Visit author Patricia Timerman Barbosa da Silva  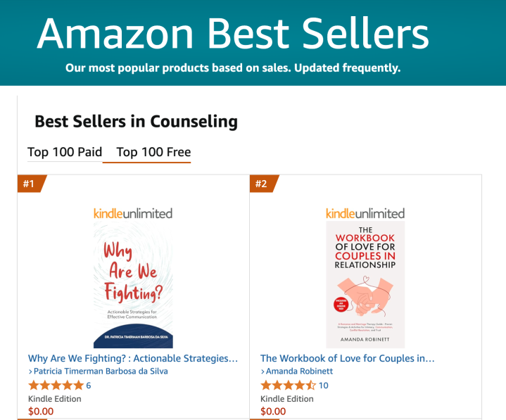(101, 371)
